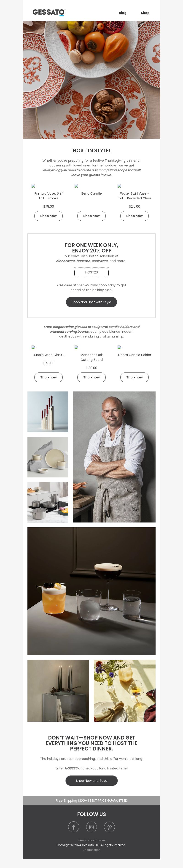Select the HOST20 coupon code box
This screenshot has width=183, height=868.
91,272
